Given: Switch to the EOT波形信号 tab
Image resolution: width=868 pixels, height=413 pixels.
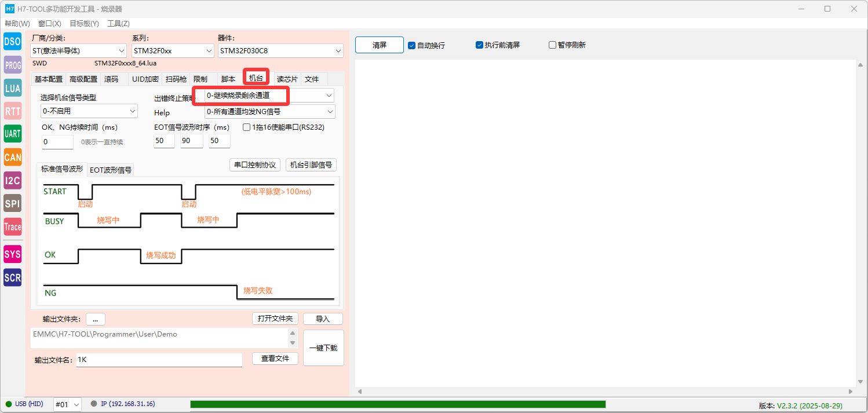Looking at the screenshot, I should [x=111, y=170].
